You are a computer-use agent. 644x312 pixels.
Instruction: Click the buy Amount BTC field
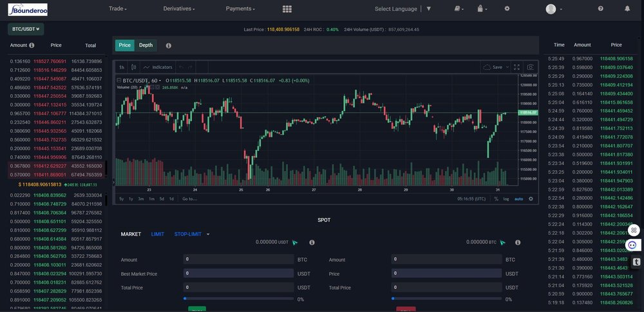(239, 259)
